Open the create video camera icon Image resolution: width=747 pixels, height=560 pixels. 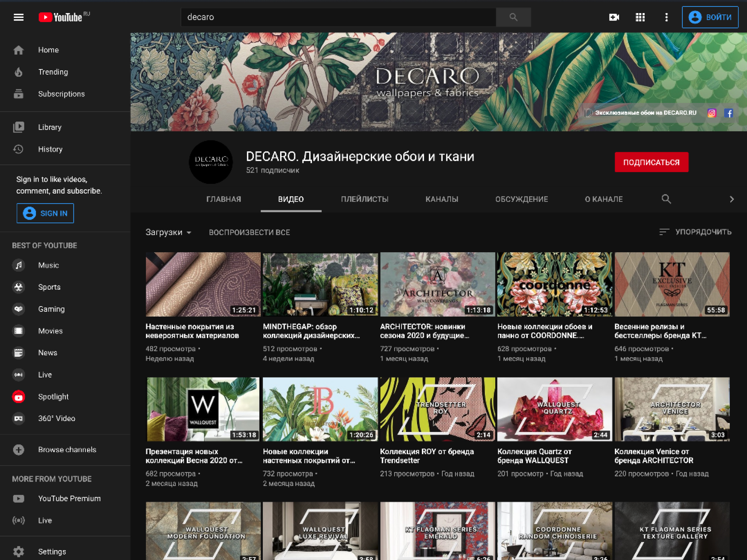tap(614, 17)
